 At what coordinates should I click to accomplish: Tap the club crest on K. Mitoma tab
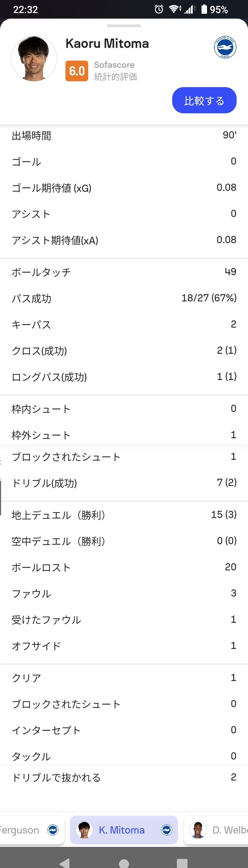[167, 830]
